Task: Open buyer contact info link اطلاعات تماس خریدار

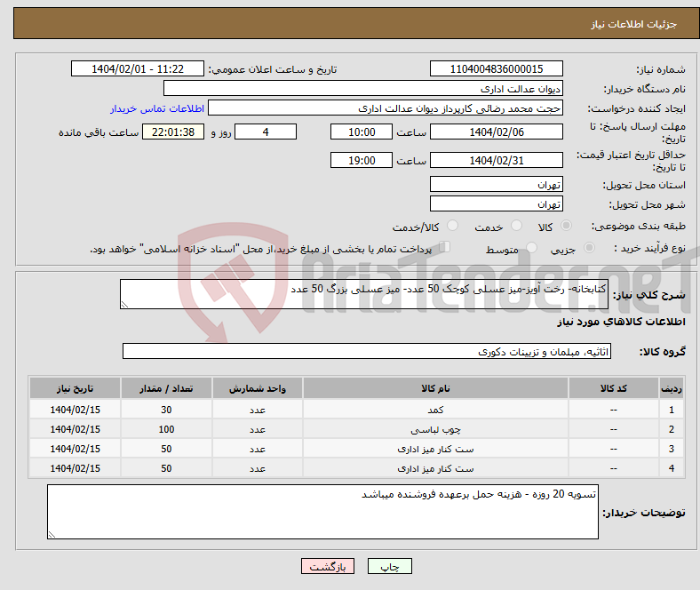Action: [x=157, y=108]
